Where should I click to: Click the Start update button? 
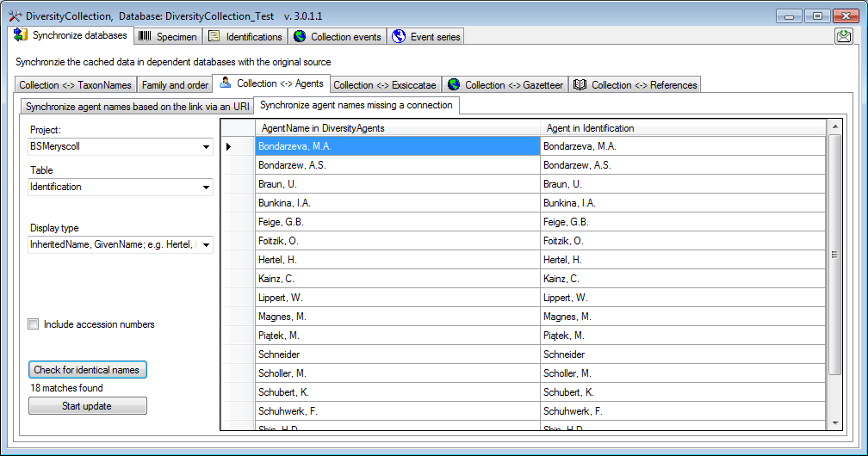click(x=88, y=405)
